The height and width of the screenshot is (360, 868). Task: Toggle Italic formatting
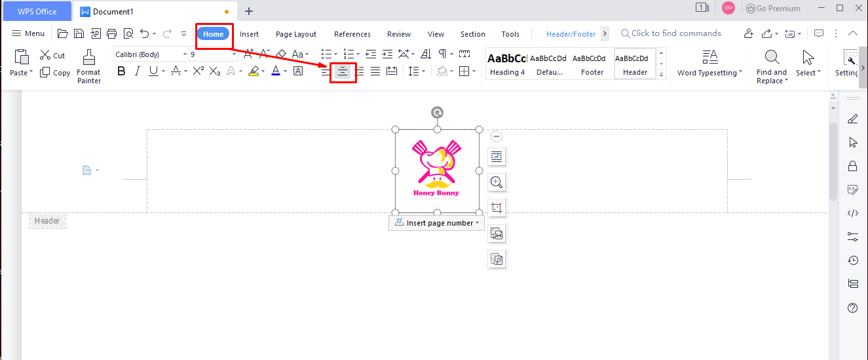tap(137, 71)
